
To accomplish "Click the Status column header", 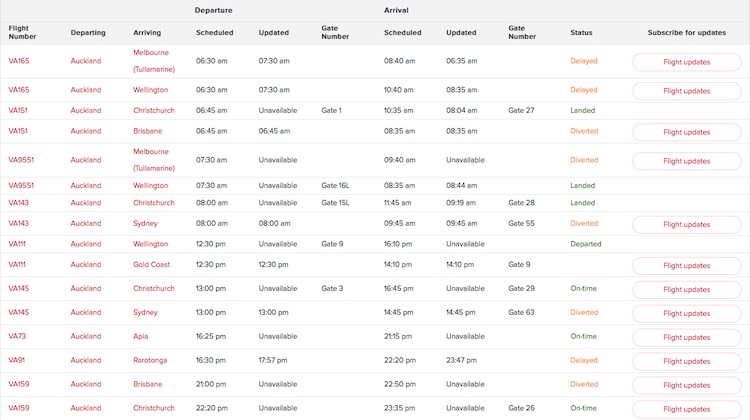I will 581,33.
